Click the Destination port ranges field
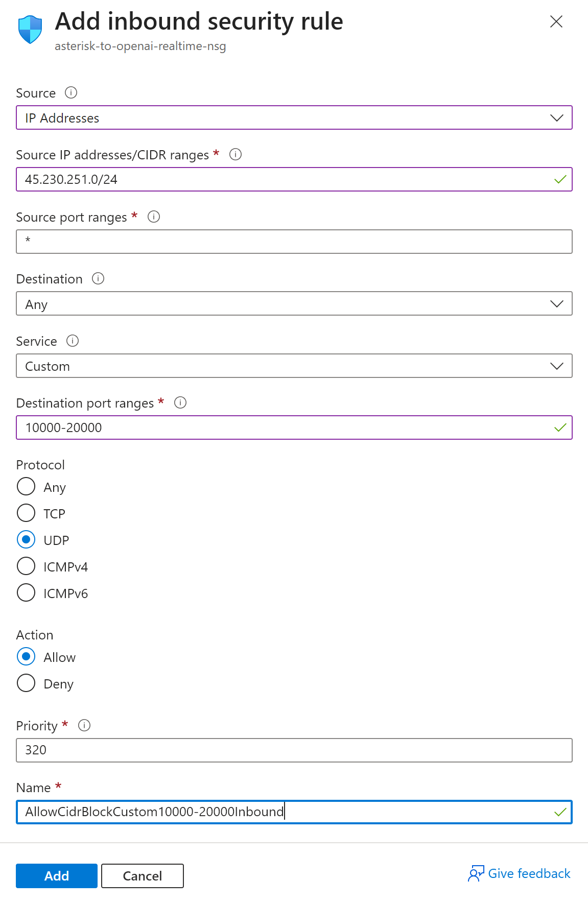The image size is (588, 904). click(x=286, y=427)
